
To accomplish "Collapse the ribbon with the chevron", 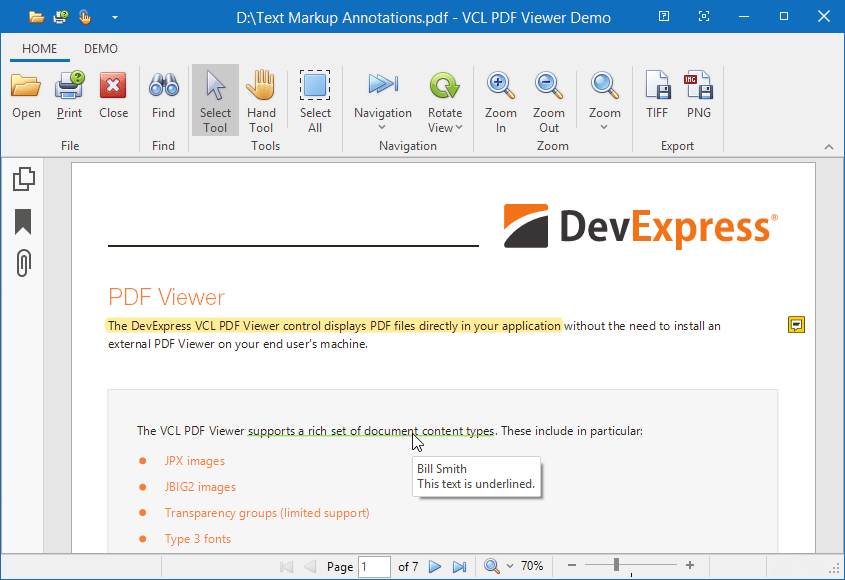I will 829,147.
